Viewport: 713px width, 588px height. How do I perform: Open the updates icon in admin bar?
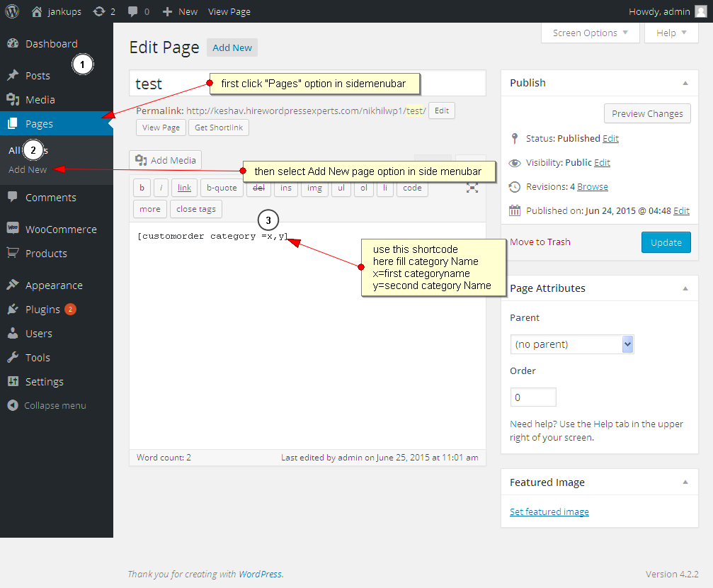(99, 11)
